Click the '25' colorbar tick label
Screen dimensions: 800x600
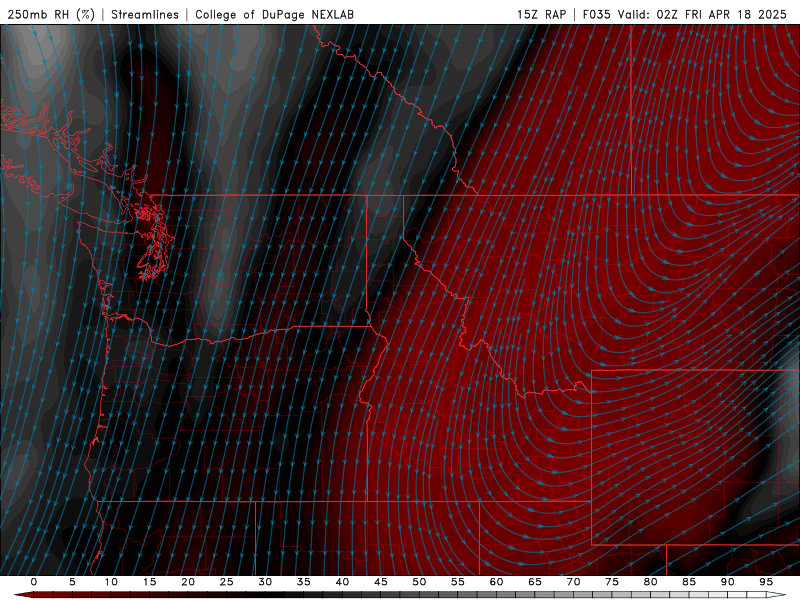227,582
